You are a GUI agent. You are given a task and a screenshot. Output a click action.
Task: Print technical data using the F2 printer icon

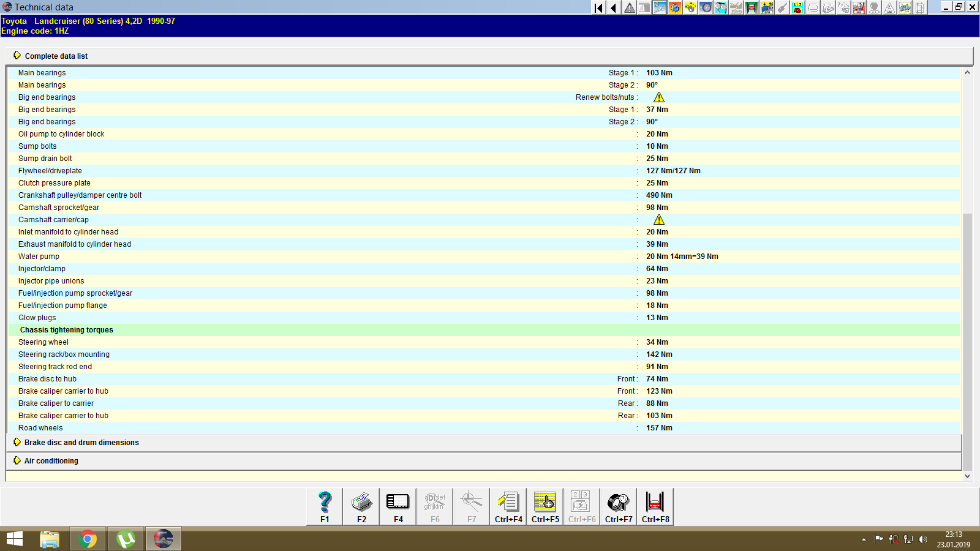tap(361, 505)
